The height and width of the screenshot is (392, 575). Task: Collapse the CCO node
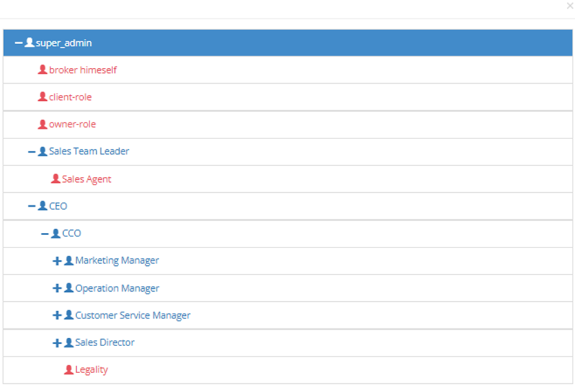[x=45, y=233]
